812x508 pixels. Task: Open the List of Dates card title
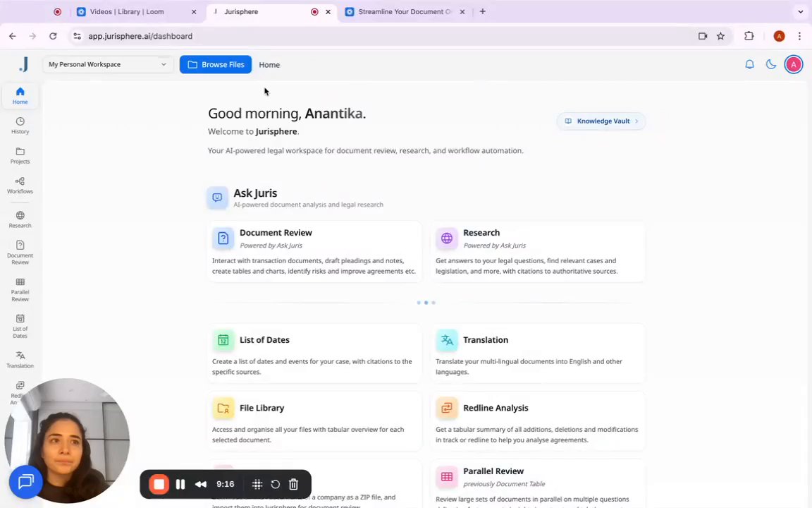[x=264, y=340]
